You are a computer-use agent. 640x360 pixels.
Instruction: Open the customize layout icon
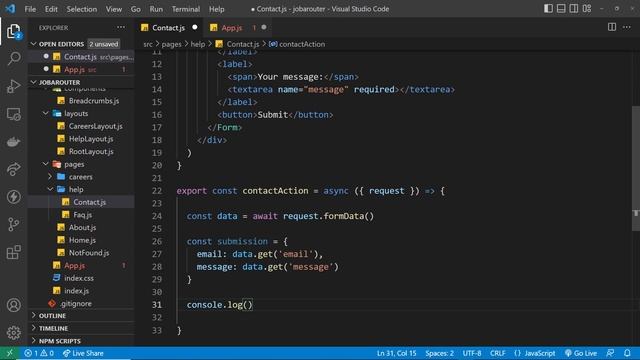[587, 9]
